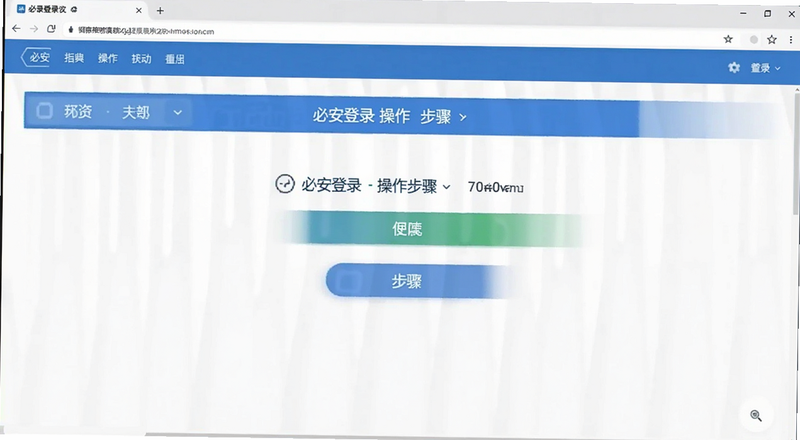Open the browser three-dot menu
This screenshot has width=800, height=440.
(x=791, y=39)
